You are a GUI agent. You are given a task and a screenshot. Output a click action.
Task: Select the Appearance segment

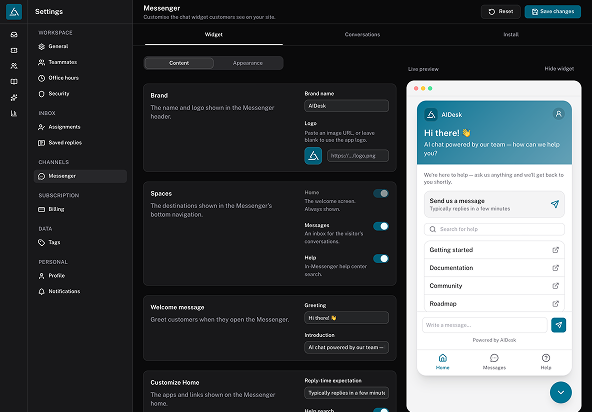click(x=248, y=63)
